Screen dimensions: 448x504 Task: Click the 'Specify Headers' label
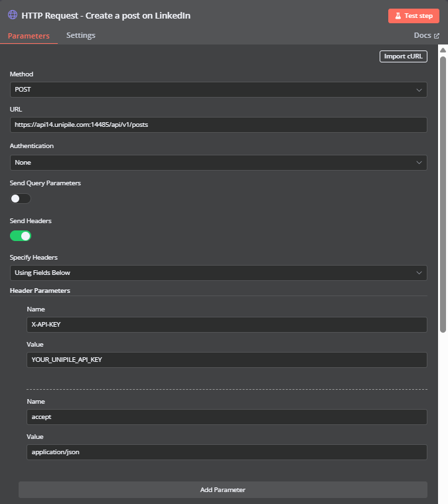coord(34,258)
